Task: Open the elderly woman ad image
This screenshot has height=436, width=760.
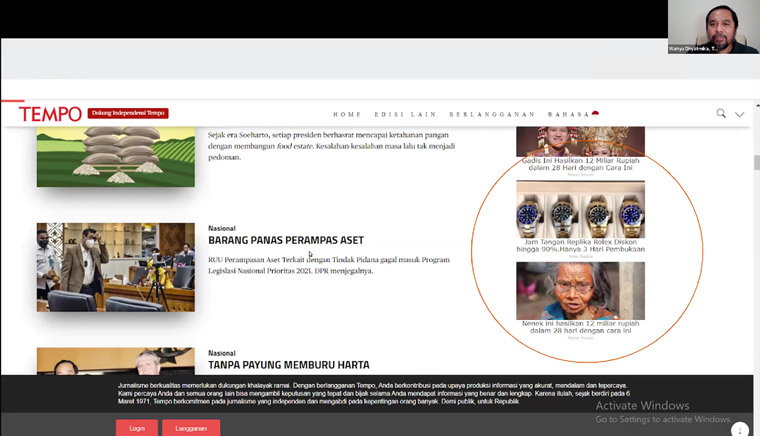Action: coord(581,291)
